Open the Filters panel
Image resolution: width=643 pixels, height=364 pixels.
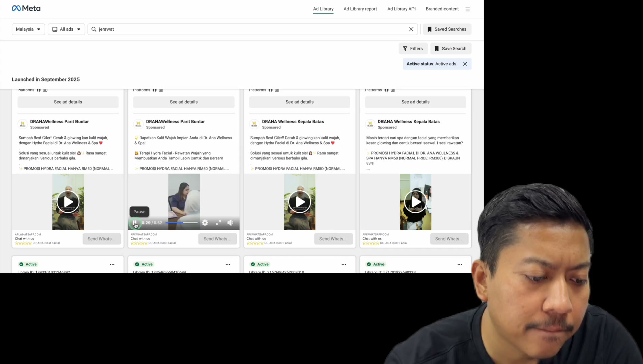pos(413,49)
